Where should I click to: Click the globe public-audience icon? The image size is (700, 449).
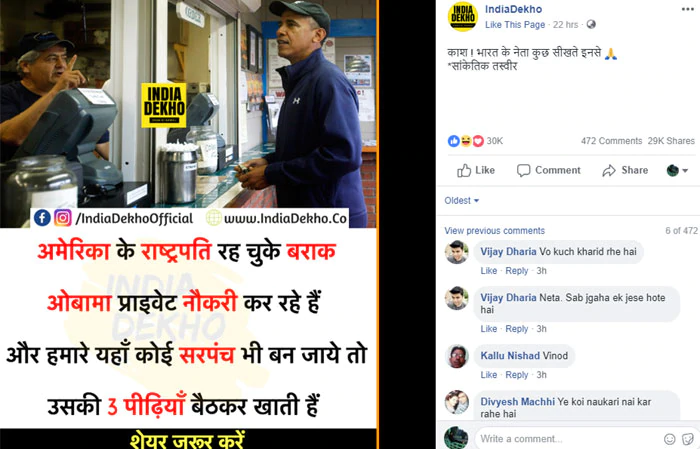(591, 25)
